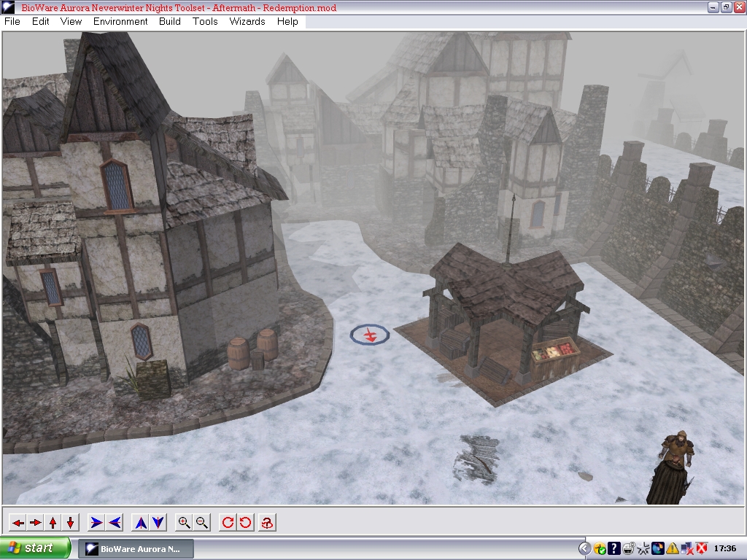The width and height of the screenshot is (747, 560).
Task: Open the Build menu
Action: [x=170, y=21]
